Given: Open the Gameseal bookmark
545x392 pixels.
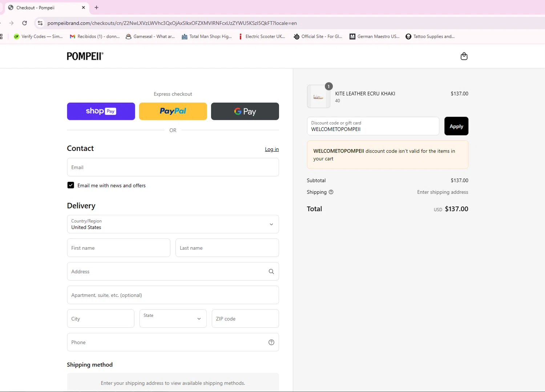Looking at the screenshot, I should 150,36.
